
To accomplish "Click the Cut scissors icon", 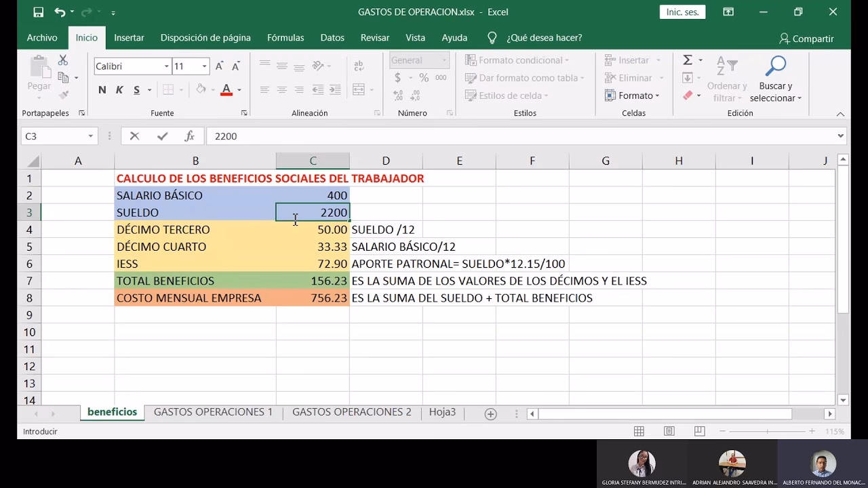I will pyautogui.click(x=63, y=60).
